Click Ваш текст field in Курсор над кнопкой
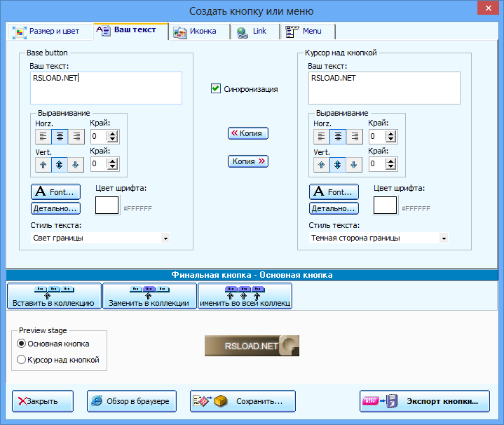Image resolution: width=504 pixels, height=425 pixels. tap(384, 88)
